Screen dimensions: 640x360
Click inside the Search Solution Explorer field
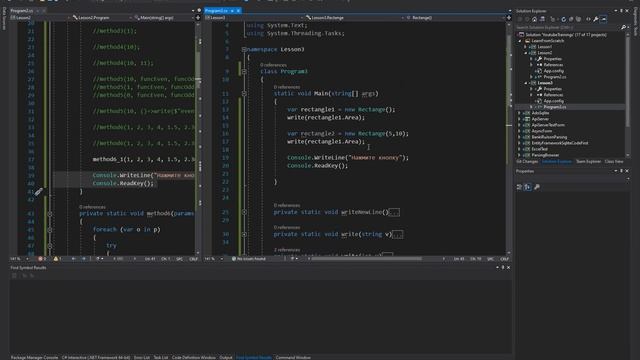pos(567,27)
